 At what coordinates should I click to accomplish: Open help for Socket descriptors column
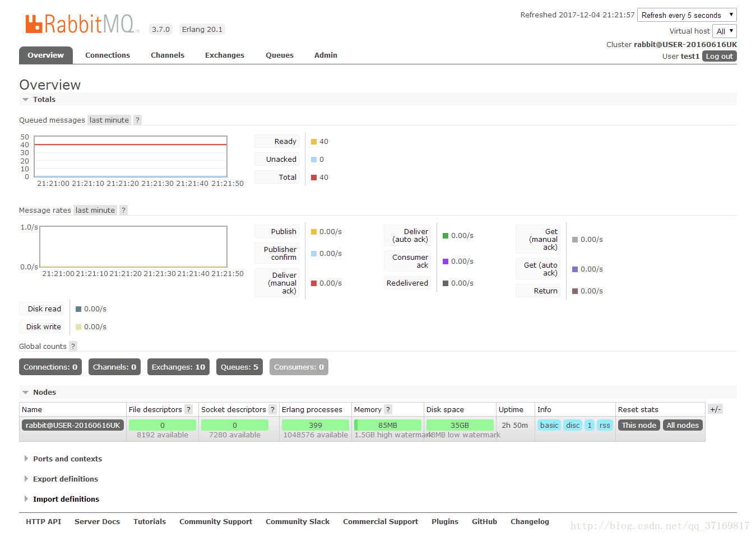(272, 409)
